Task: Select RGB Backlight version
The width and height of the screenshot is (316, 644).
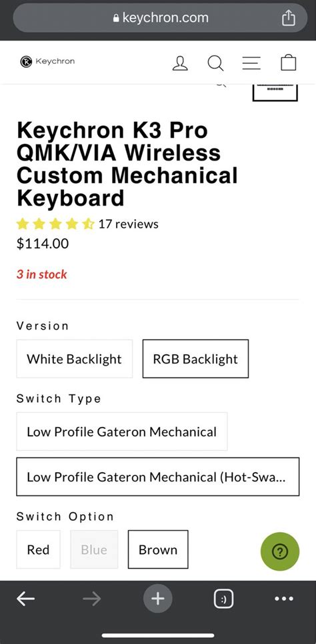Action: click(195, 359)
